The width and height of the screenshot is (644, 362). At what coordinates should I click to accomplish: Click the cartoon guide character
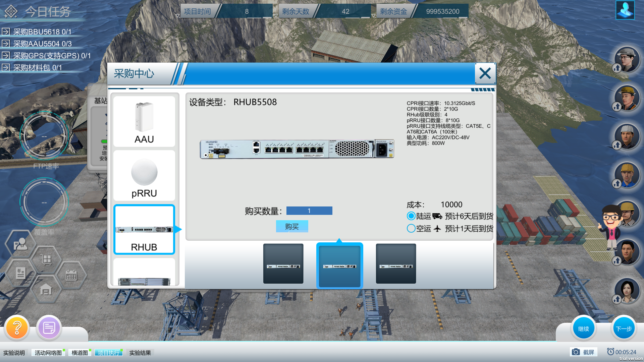[x=611, y=228]
